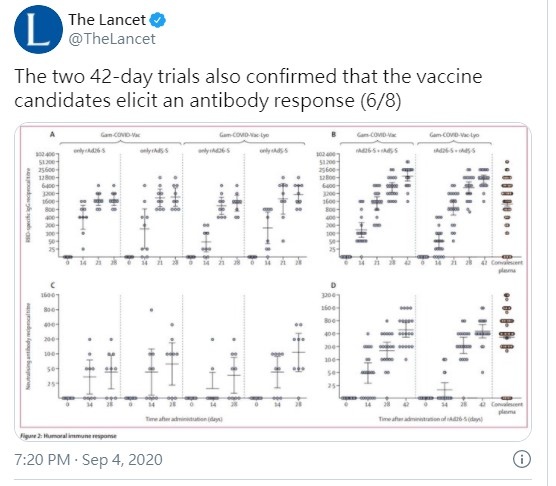
Task: Click The Lancet display name
Action: 107,20
